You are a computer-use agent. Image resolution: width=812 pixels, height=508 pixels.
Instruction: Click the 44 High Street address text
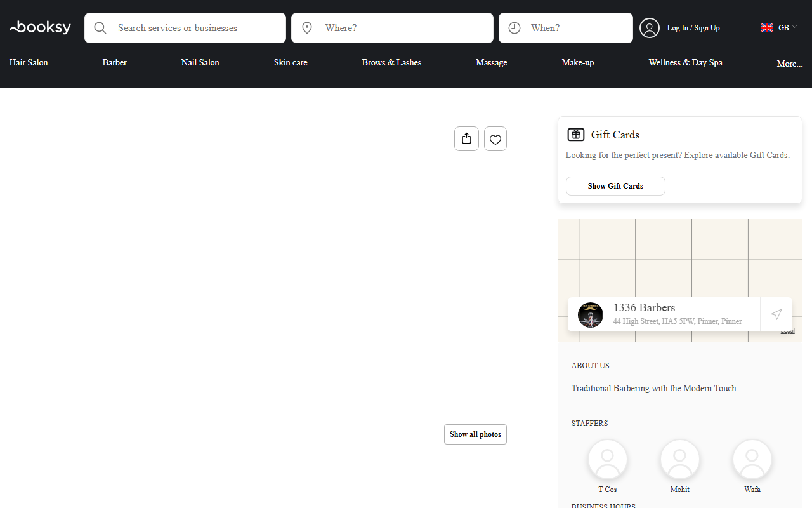678,321
